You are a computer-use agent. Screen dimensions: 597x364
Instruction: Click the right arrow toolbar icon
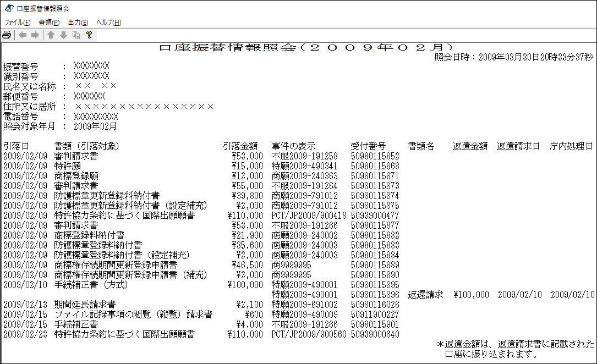[35, 35]
